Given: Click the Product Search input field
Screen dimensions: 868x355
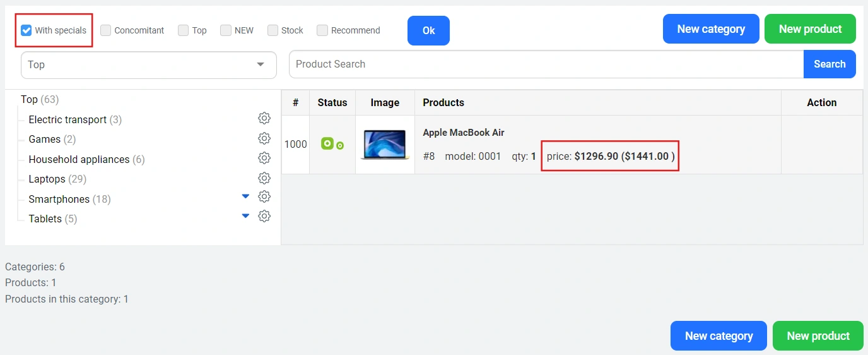Looking at the screenshot, I should [546, 64].
